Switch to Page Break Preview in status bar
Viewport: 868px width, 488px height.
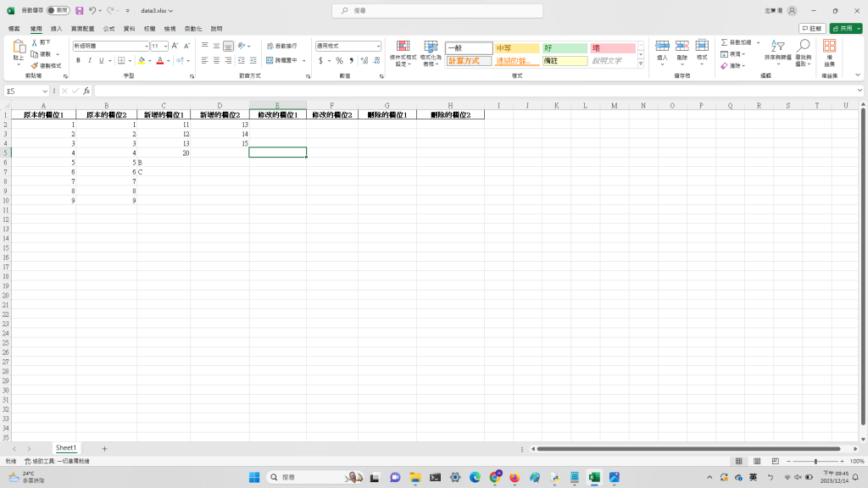click(775, 461)
